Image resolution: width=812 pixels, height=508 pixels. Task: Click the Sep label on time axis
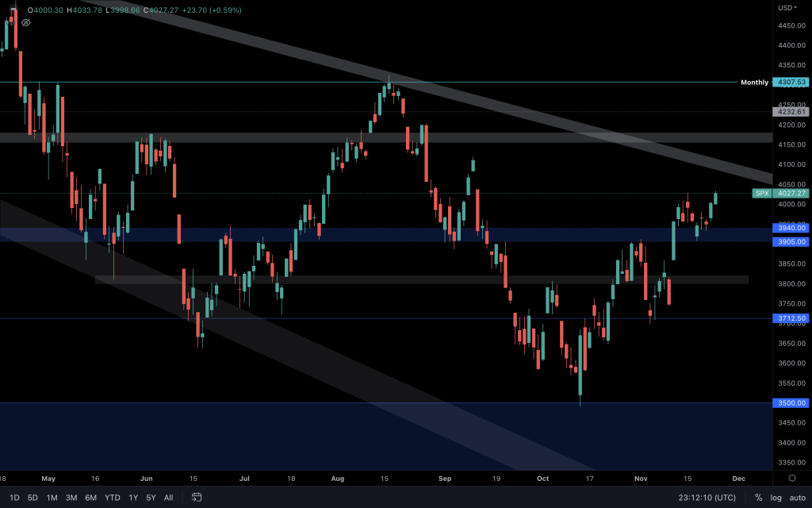coord(445,479)
